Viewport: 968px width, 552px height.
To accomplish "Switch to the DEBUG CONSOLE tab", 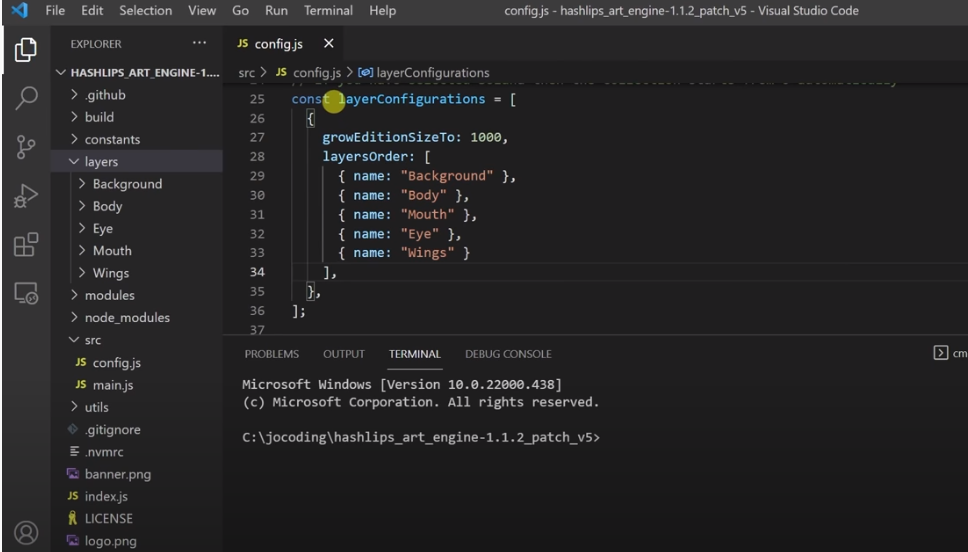I will tap(508, 354).
